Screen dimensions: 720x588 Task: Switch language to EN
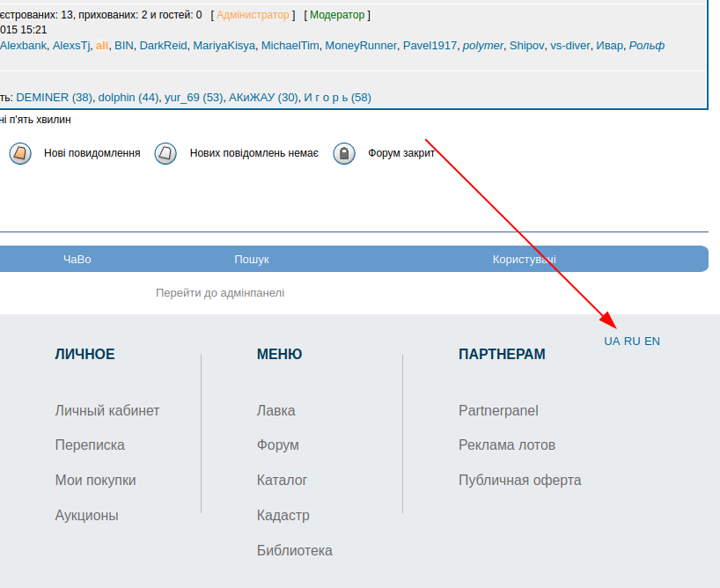point(652,342)
